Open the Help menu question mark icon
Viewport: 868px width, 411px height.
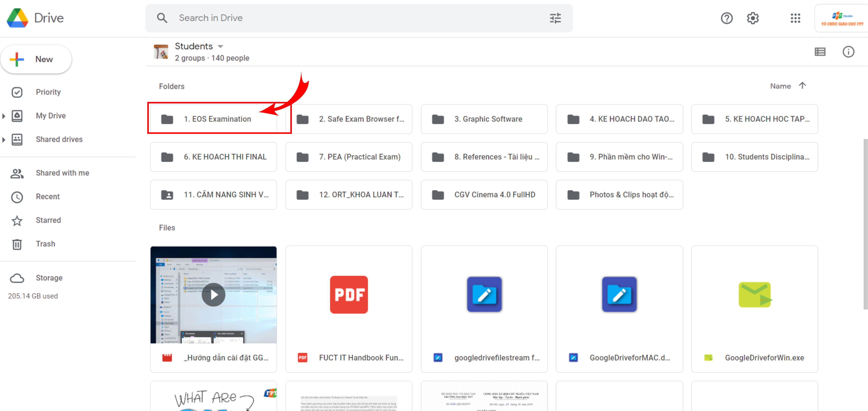point(727,18)
